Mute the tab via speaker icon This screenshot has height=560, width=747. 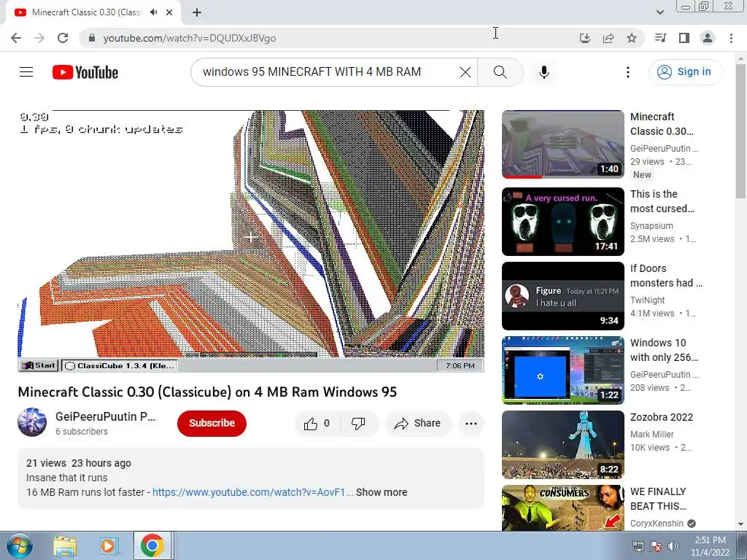[x=153, y=12]
